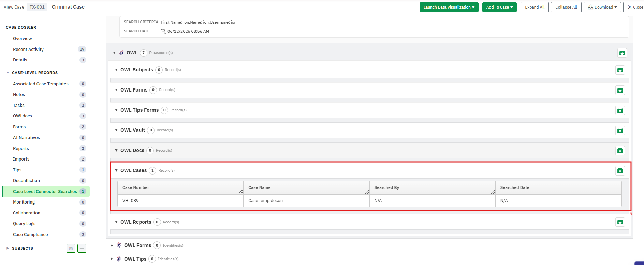The height and width of the screenshot is (265, 644).
Task: Click the VH_089 case number cell
Action: coord(180,201)
